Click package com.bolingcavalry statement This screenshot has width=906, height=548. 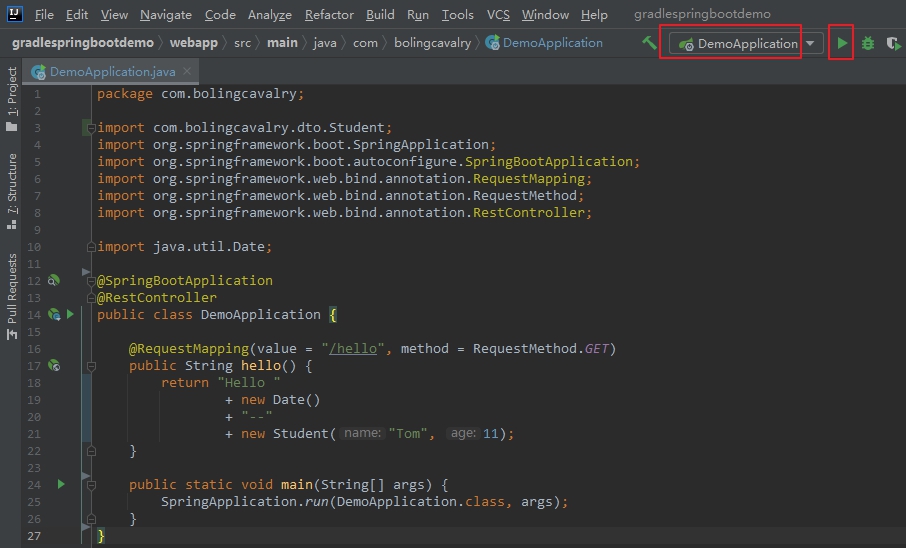pos(200,94)
